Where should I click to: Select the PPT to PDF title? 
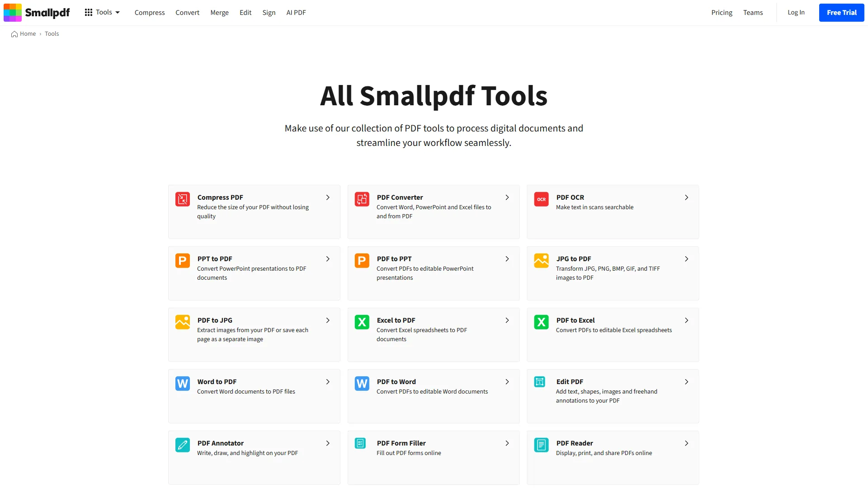[215, 259]
